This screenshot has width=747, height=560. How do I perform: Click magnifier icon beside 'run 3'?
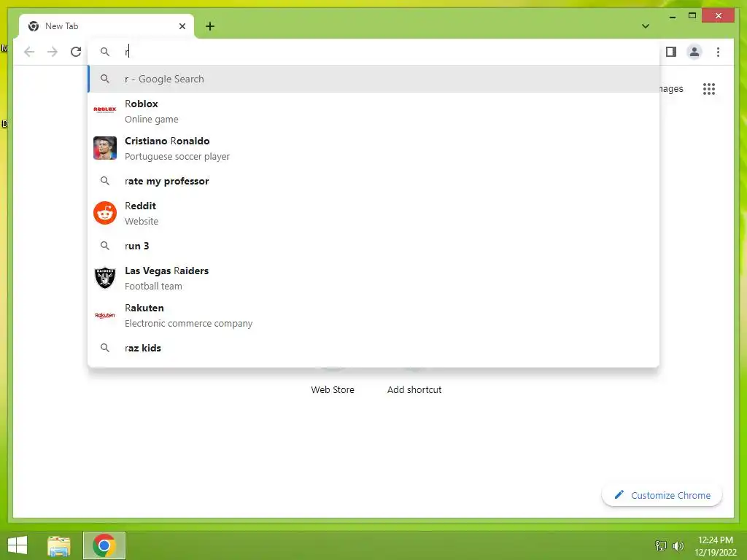click(x=105, y=246)
